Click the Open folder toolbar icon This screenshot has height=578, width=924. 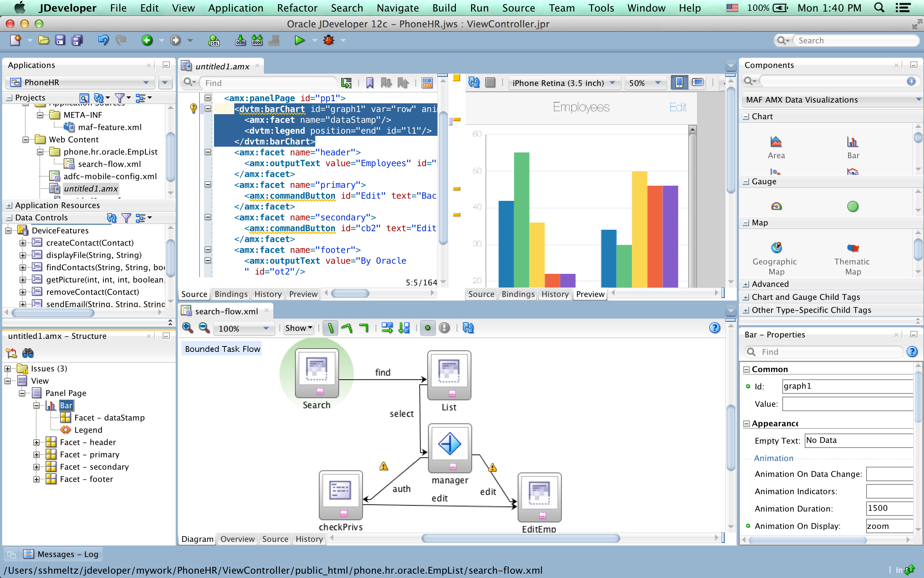coord(44,40)
